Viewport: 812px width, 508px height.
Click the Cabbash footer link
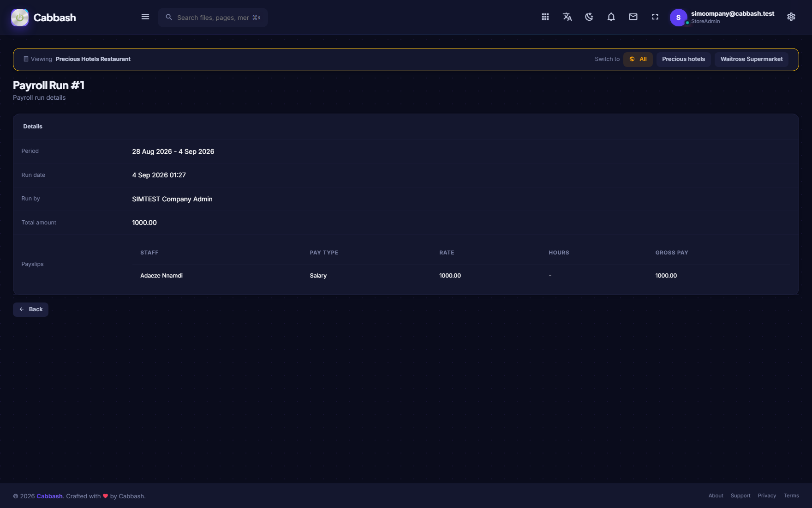click(50, 496)
